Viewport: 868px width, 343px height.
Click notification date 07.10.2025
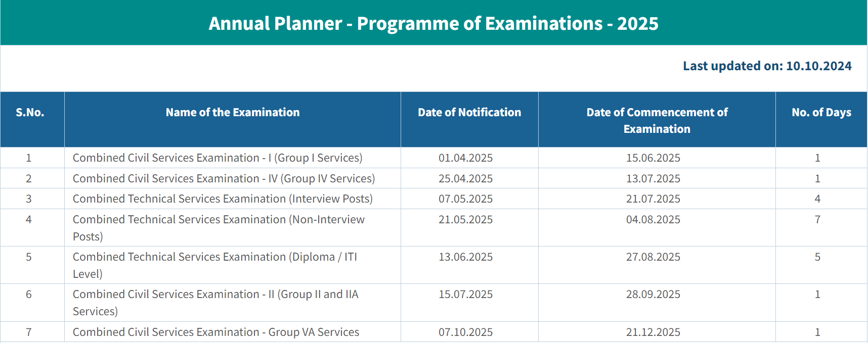tap(465, 332)
